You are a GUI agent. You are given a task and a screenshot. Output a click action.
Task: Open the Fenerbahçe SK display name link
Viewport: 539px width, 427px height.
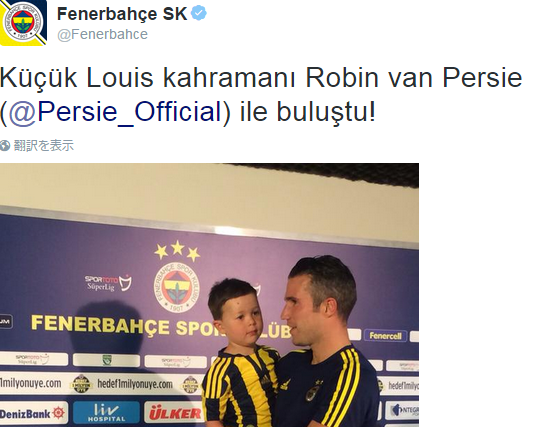click(x=122, y=14)
